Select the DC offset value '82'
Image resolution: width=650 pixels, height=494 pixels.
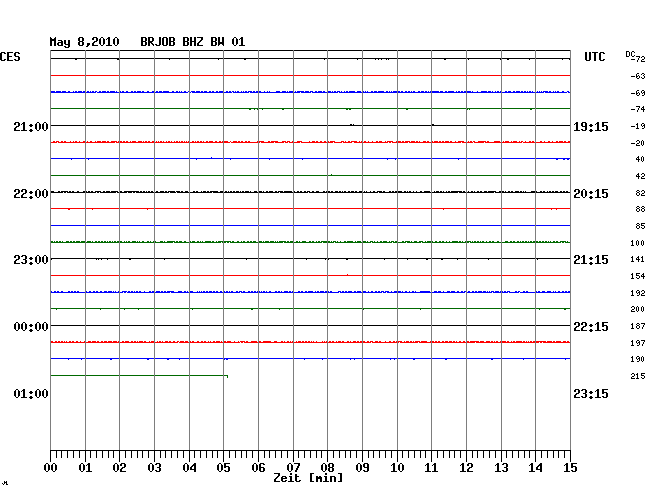click(x=640, y=193)
